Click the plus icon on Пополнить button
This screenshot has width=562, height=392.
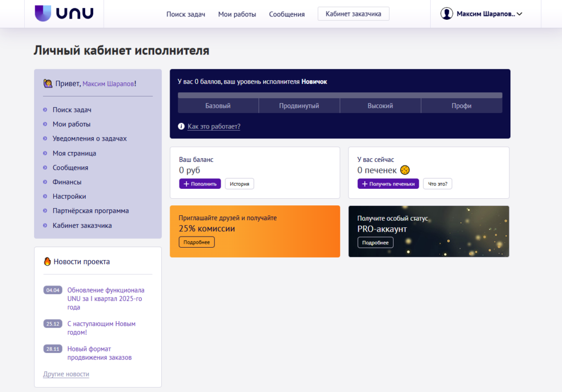[x=187, y=184]
